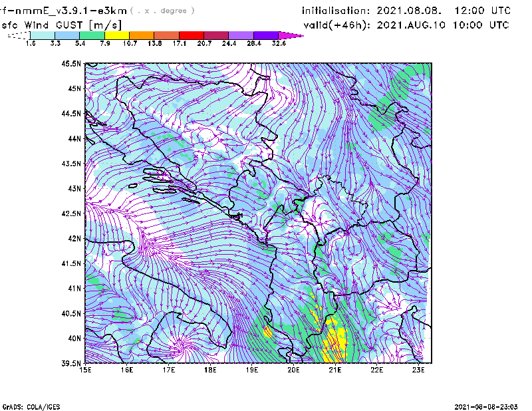
Task: Click the 40.5N latitude label
Action: (71, 313)
